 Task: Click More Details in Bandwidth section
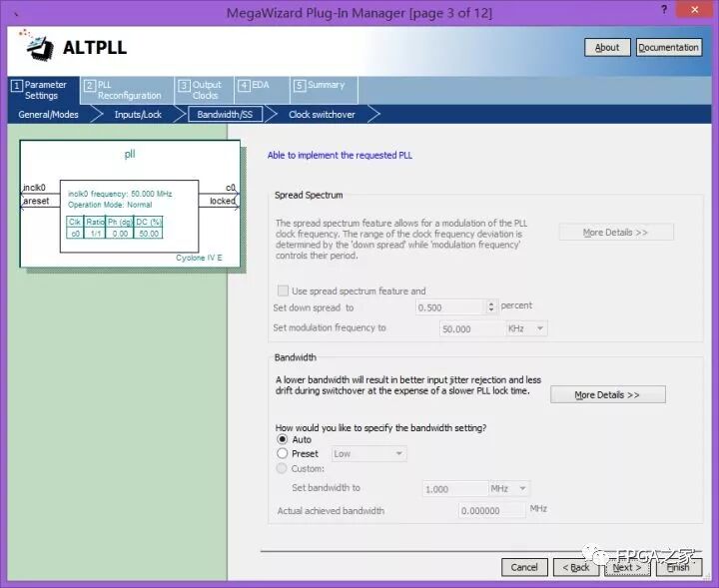[607, 394]
